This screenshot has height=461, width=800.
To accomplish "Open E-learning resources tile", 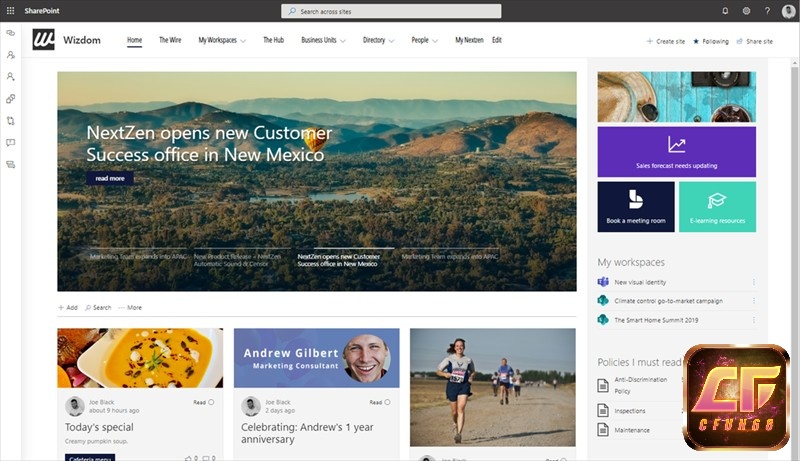I will pos(717,207).
